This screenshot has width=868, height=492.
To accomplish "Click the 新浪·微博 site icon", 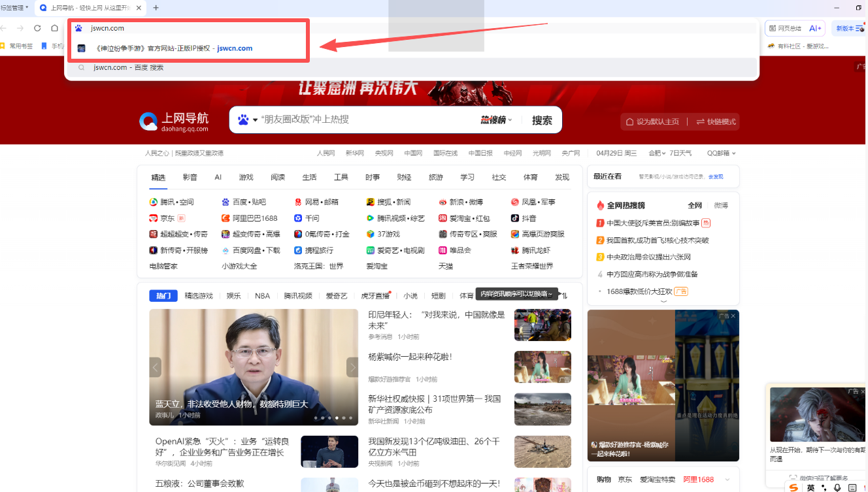I will (x=442, y=202).
